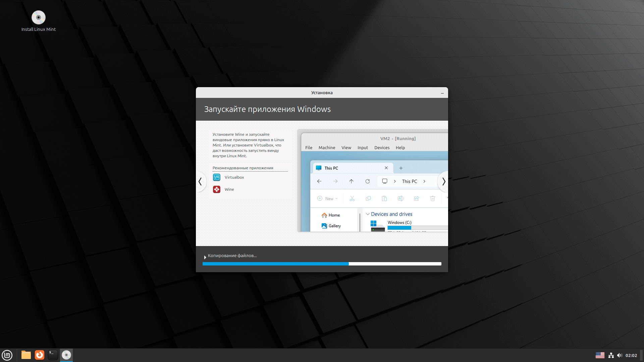The image size is (644, 362).
Task: Click the installation progress bar
Action: tap(322, 264)
